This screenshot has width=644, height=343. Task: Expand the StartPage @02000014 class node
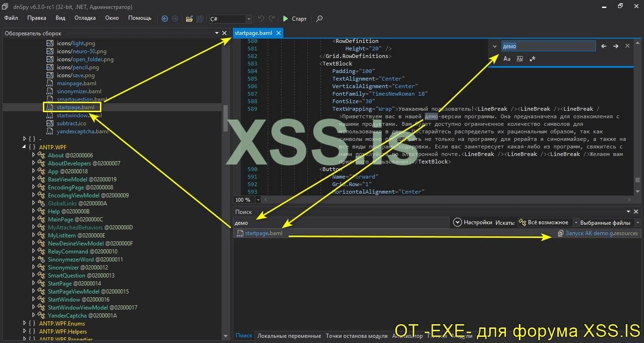click(x=33, y=283)
